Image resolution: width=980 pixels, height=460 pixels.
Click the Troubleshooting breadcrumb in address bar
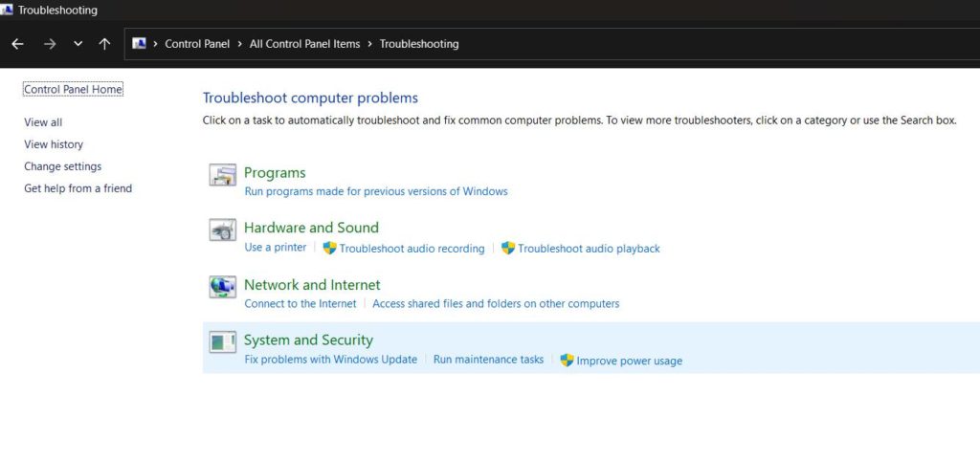click(419, 44)
